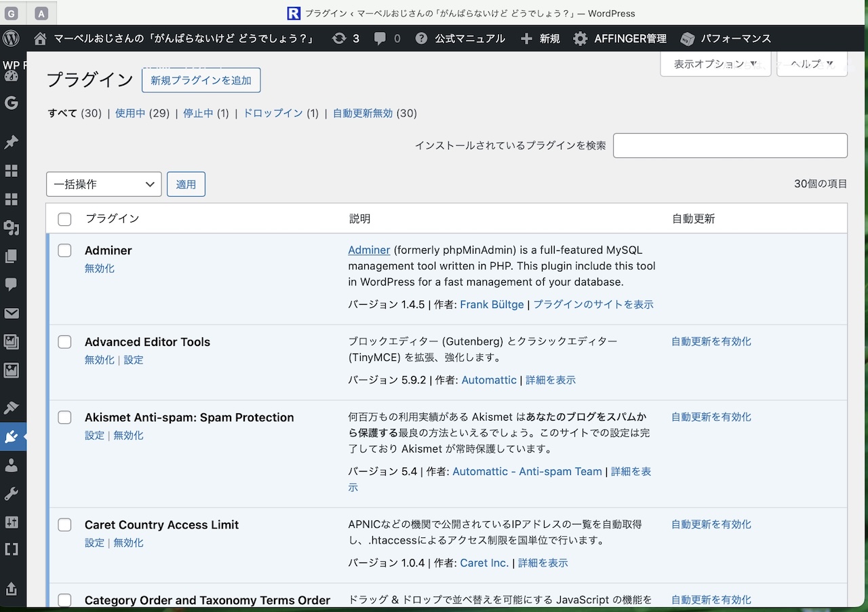Image resolution: width=868 pixels, height=612 pixels.
Task: Open AFFINGER管理 in the admin bar
Action: tap(620, 39)
